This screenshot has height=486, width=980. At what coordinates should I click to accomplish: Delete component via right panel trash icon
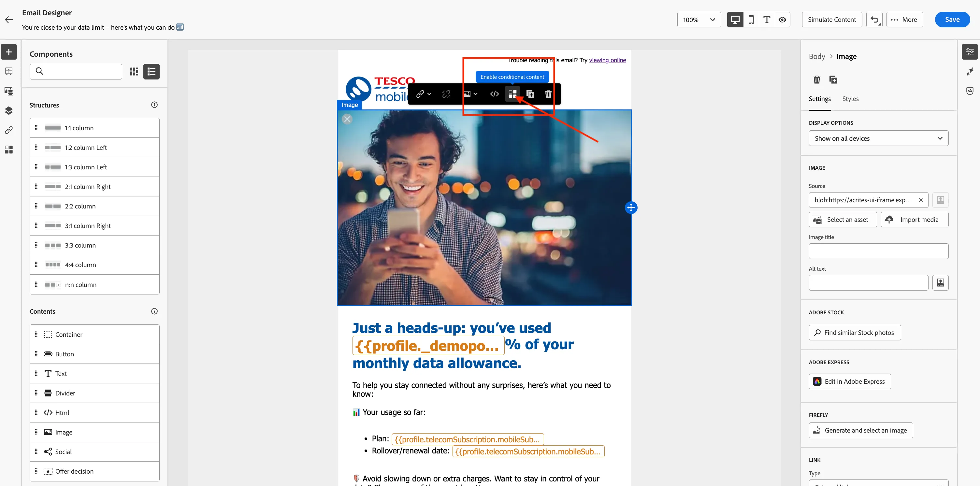coord(817,79)
